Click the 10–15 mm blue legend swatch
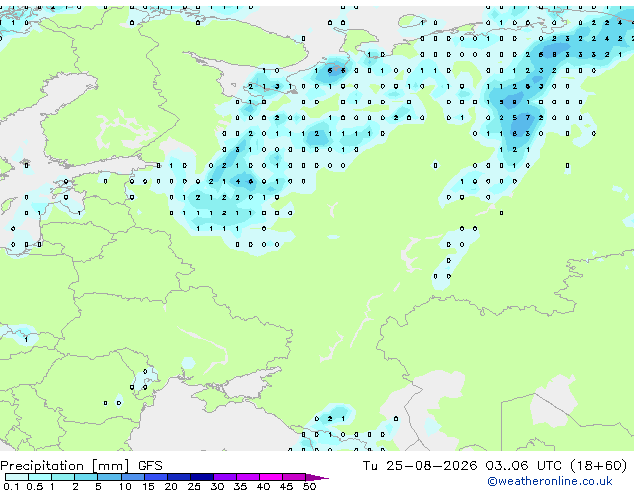Viewport: 634px width, 490px height. click(133, 477)
